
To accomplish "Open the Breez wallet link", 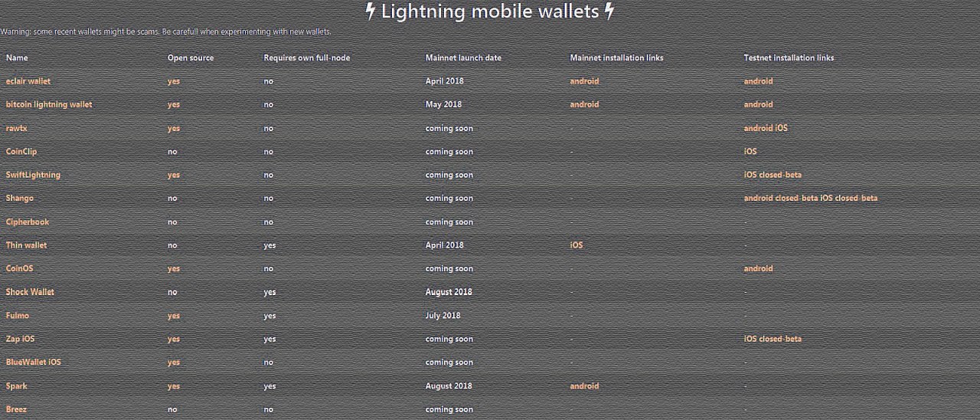I will point(17,409).
